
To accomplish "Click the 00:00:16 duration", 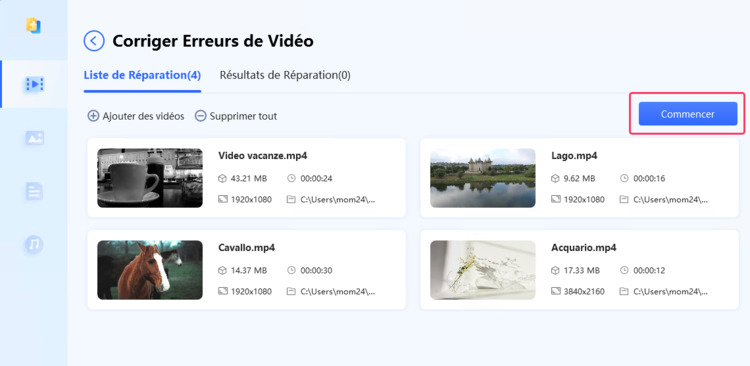I will point(649,178).
